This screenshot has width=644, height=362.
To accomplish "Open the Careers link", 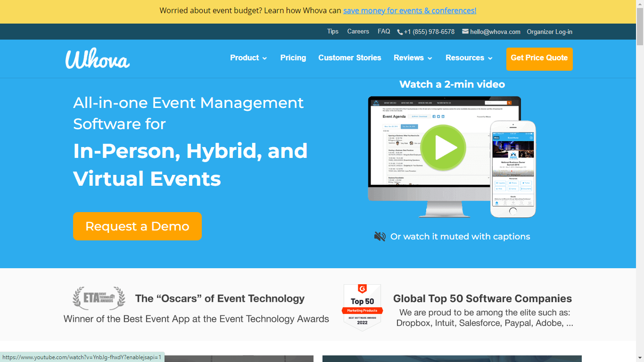I will [358, 32].
